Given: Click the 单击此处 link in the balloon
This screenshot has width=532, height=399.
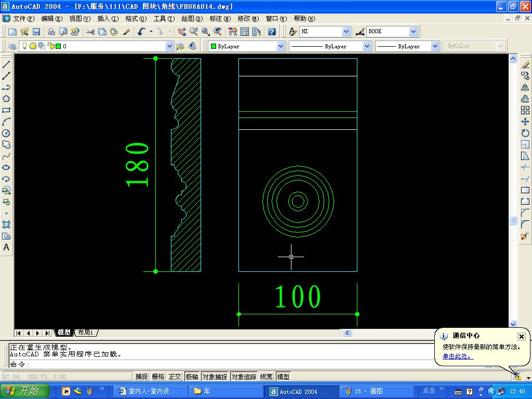Looking at the screenshot, I should pos(458,356).
